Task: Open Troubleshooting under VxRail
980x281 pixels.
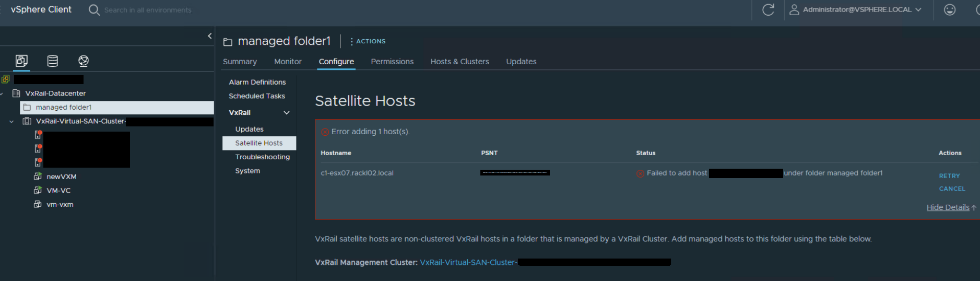Action: (263, 157)
